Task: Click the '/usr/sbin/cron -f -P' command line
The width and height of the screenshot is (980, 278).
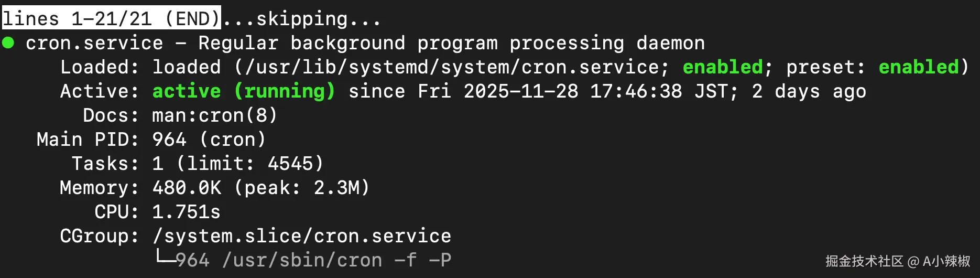Action: (336, 260)
